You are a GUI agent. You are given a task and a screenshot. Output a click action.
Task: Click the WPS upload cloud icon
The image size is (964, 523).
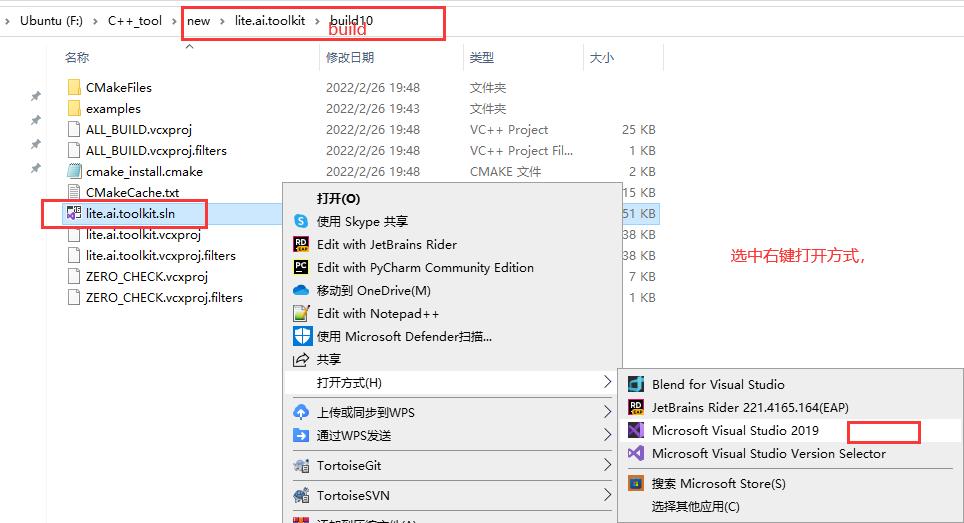[x=301, y=412]
